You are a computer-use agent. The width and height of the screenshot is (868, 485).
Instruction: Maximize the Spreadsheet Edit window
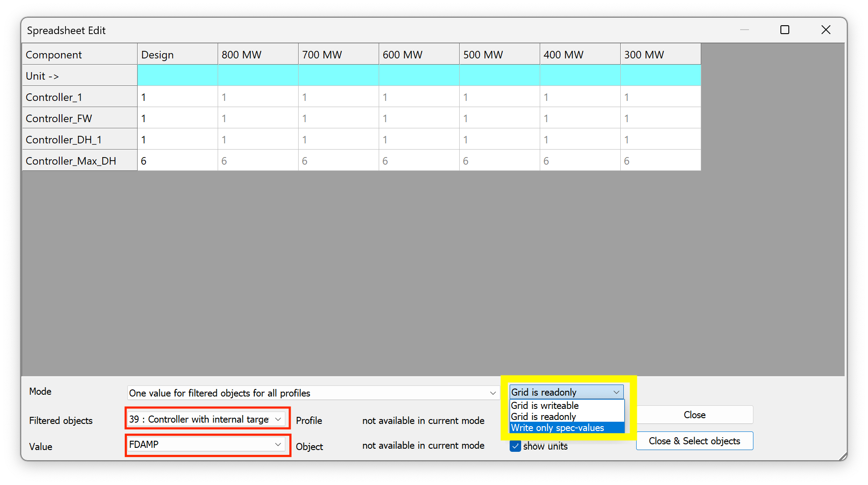(x=784, y=30)
